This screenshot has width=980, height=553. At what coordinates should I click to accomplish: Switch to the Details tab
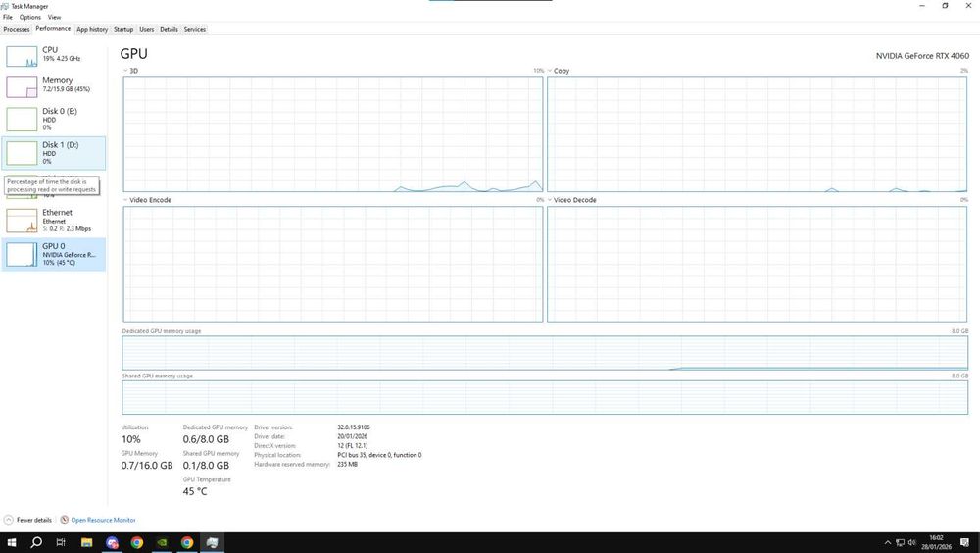coord(169,29)
